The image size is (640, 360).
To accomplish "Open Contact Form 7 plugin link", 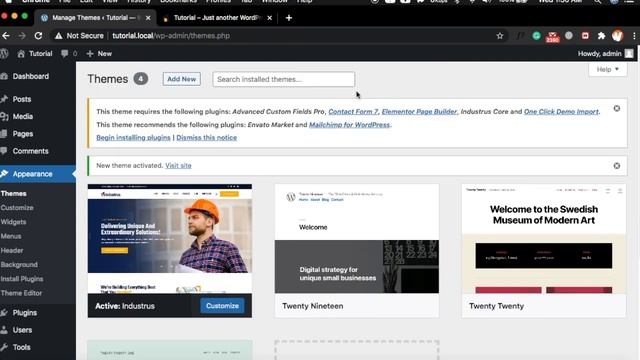I will [353, 112].
